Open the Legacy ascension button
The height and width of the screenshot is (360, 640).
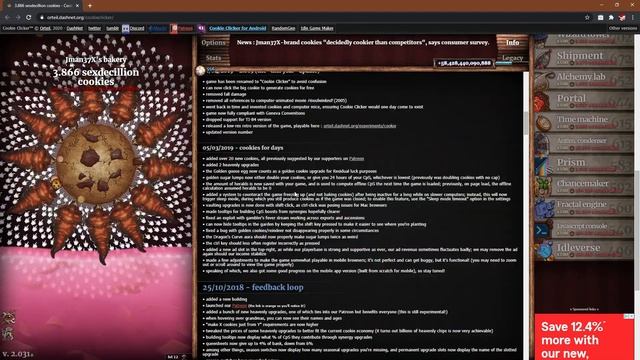(x=512, y=58)
